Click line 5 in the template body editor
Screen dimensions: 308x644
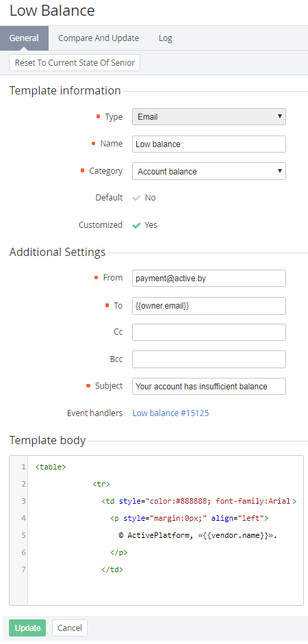166,536
